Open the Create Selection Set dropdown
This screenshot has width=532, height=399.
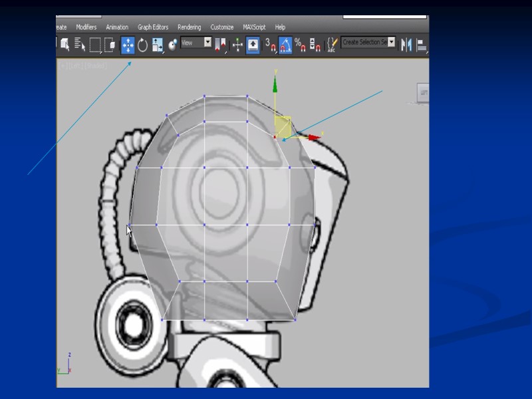[x=368, y=43]
